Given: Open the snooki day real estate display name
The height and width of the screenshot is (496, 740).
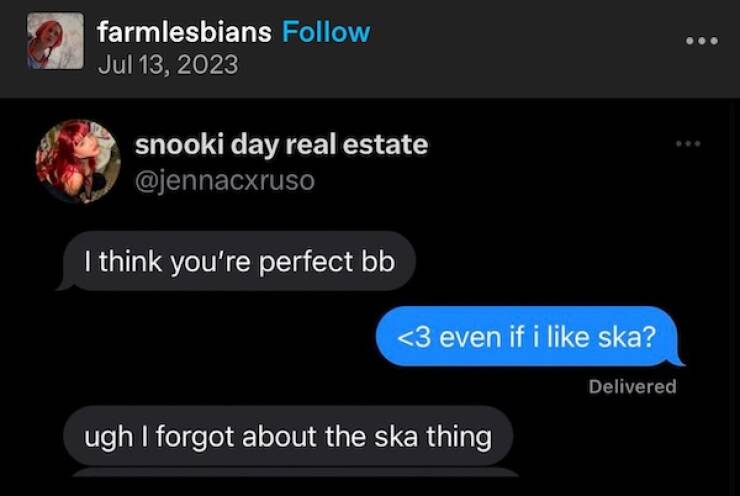Looking at the screenshot, I should tap(282, 144).
